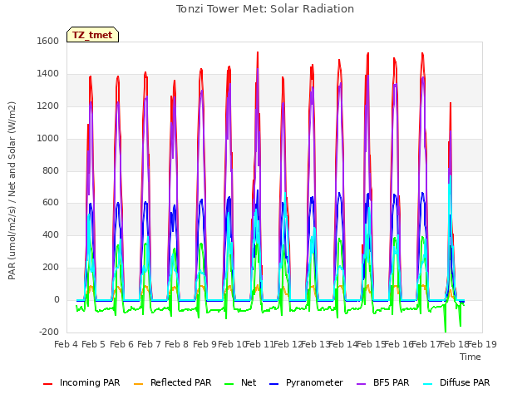Click the red Incoming PAR legend swatch

[48, 383]
